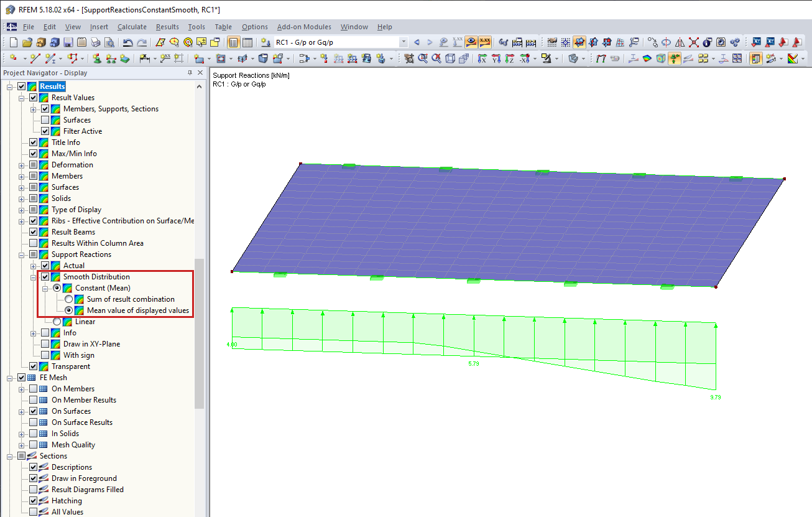Click the black info sphere icon
Image resolution: width=812 pixels, height=517 pixels.
coord(707,42)
